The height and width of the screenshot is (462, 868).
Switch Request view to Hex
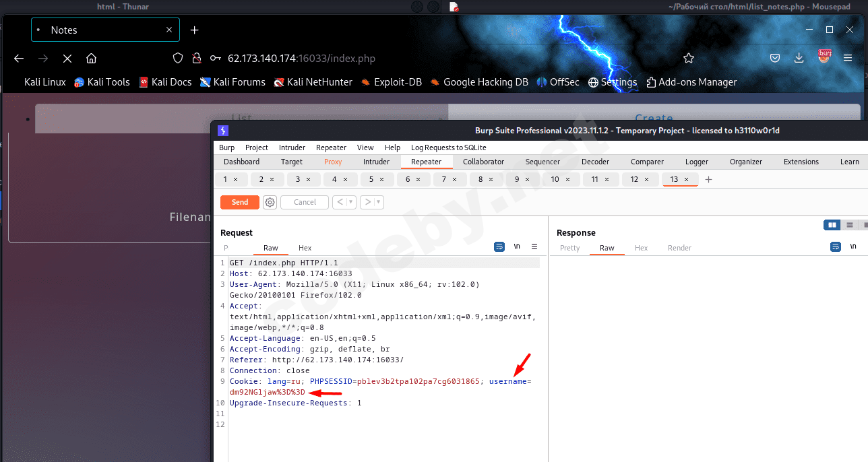tap(305, 248)
